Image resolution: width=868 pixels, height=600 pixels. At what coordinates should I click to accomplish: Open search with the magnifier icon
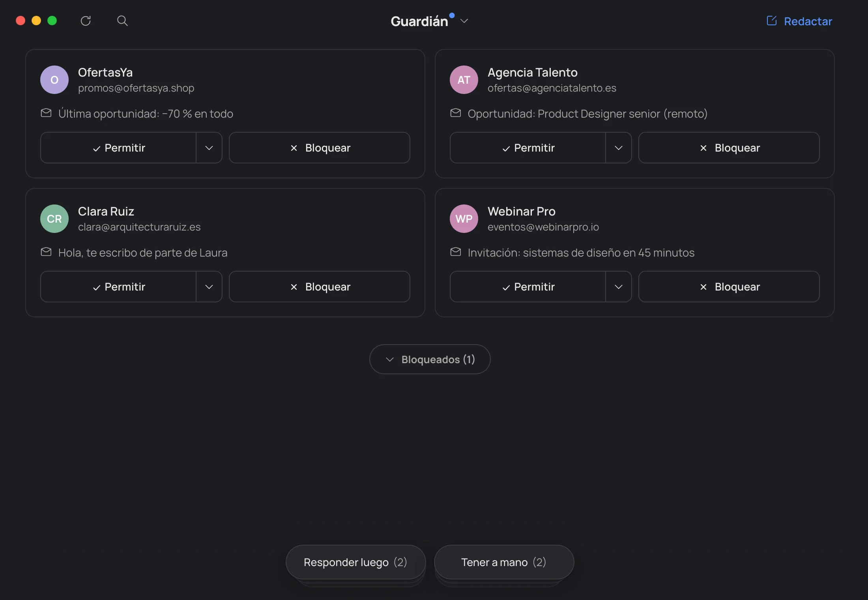coord(122,21)
